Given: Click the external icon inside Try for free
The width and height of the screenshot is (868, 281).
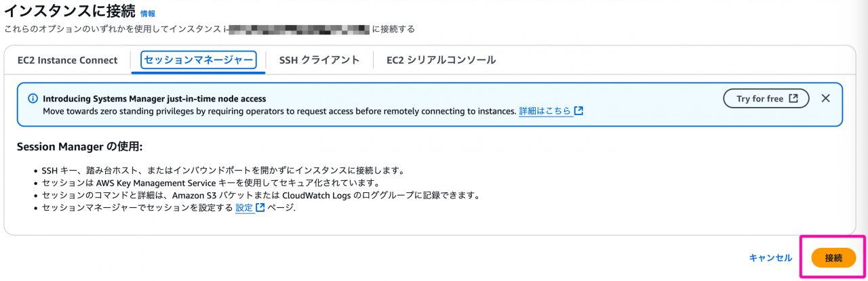Looking at the screenshot, I should [x=793, y=99].
